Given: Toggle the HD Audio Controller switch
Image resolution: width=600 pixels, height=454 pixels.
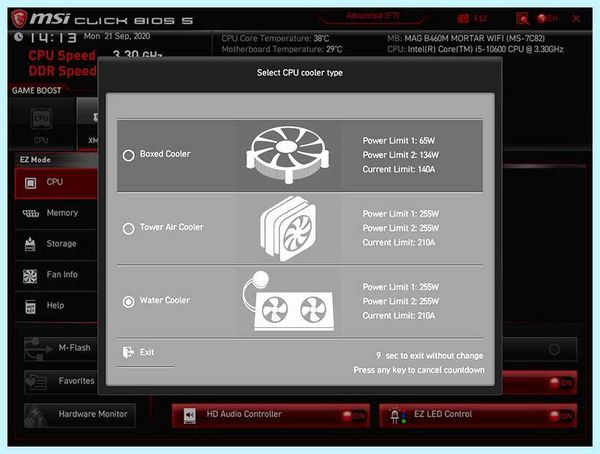Looking at the screenshot, I should point(354,416).
